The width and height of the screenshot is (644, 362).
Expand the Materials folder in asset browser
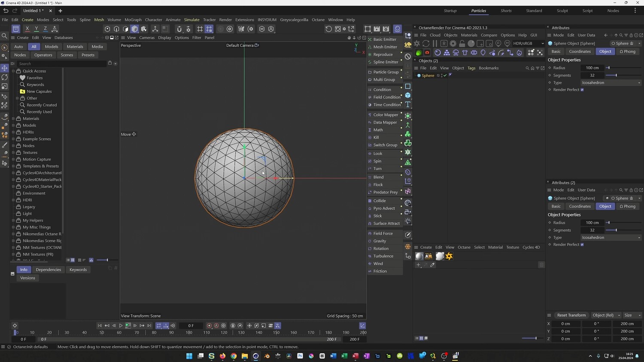tap(13, 119)
